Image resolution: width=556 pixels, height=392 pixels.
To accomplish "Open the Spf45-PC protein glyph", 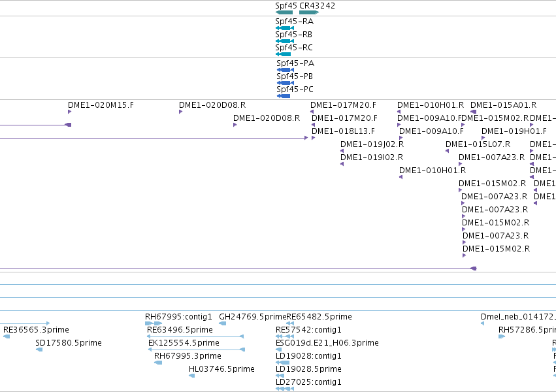I will coord(284,96).
